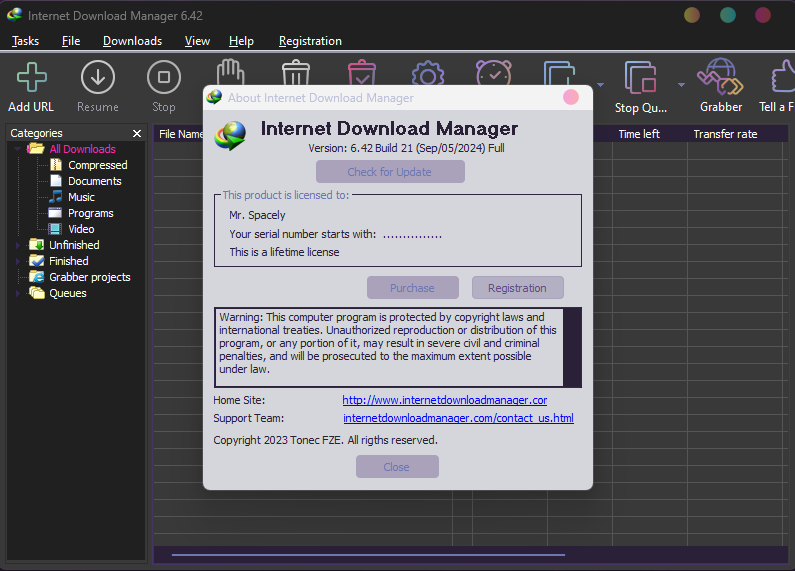Click the Start Queue stacked windows icon

point(559,74)
